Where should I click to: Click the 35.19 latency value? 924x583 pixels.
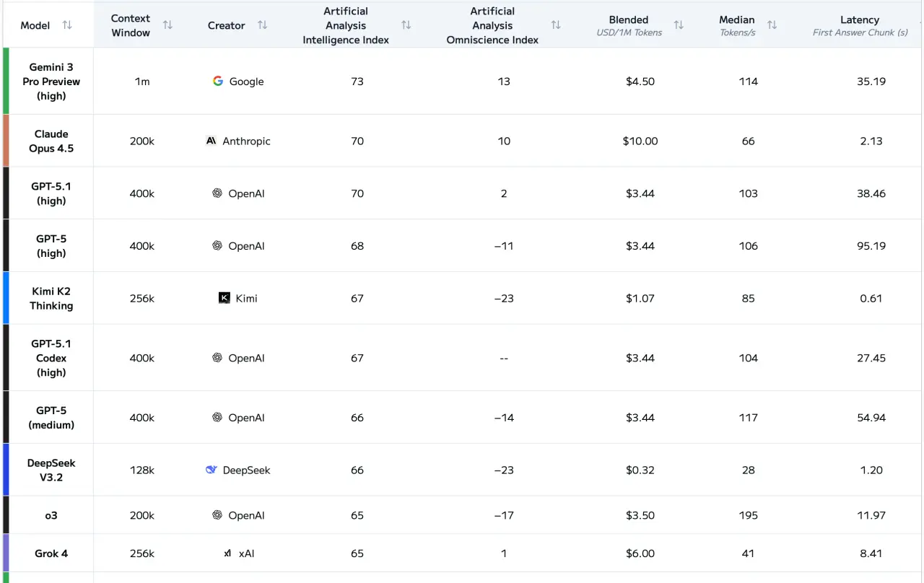(871, 82)
